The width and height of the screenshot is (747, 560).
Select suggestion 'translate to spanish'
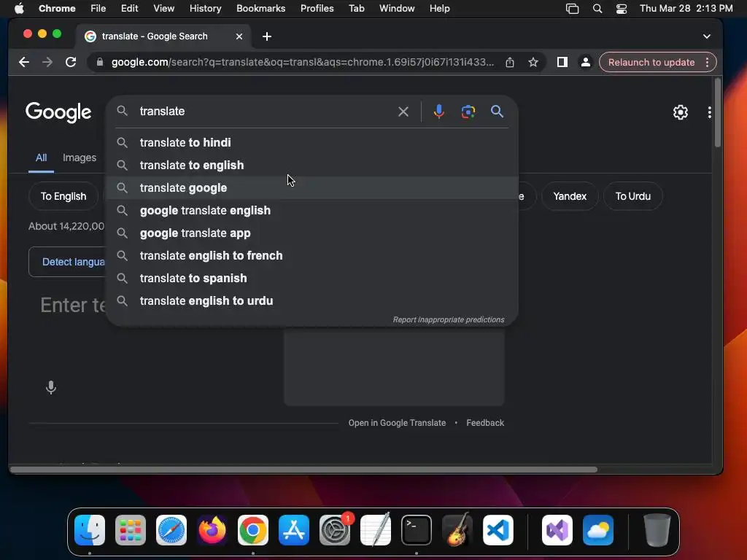click(312, 278)
